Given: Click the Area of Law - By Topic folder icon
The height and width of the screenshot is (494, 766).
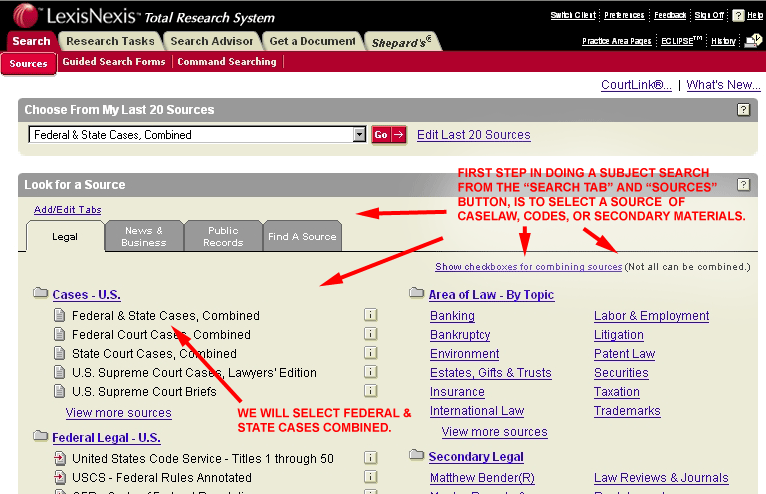Looking at the screenshot, I should pyautogui.click(x=416, y=293).
